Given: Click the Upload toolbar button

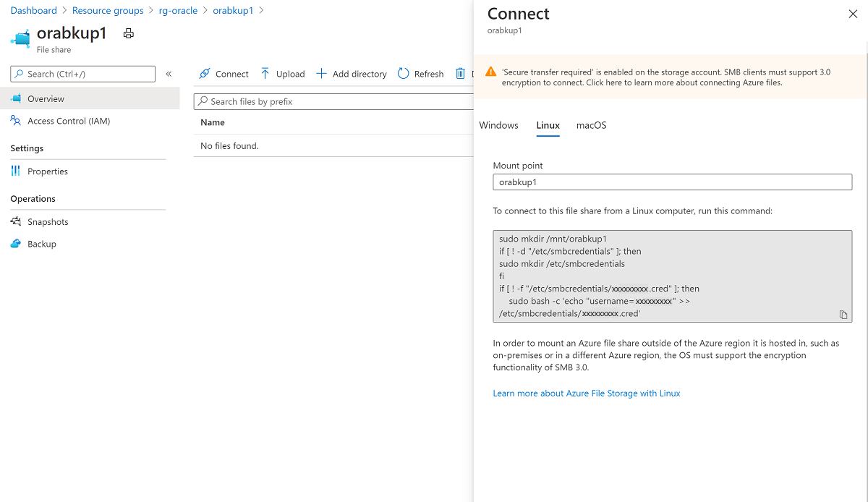Looking at the screenshot, I should point(282,74).
